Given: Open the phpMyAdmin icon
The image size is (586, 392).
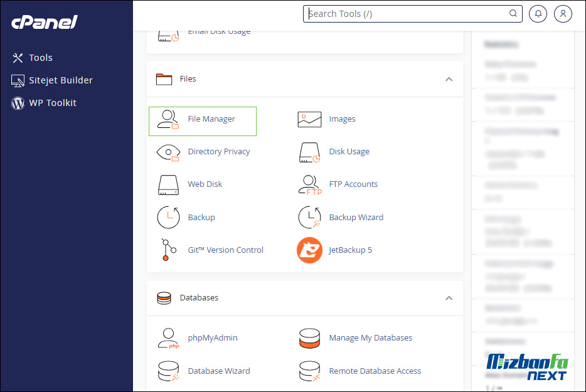Looking at the screenshot, I should click(x=168, y=338).
